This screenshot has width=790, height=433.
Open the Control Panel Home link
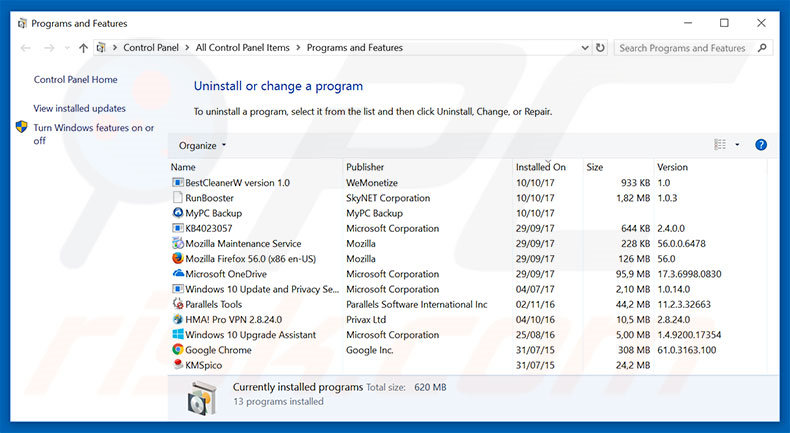(x=76, y=80)
